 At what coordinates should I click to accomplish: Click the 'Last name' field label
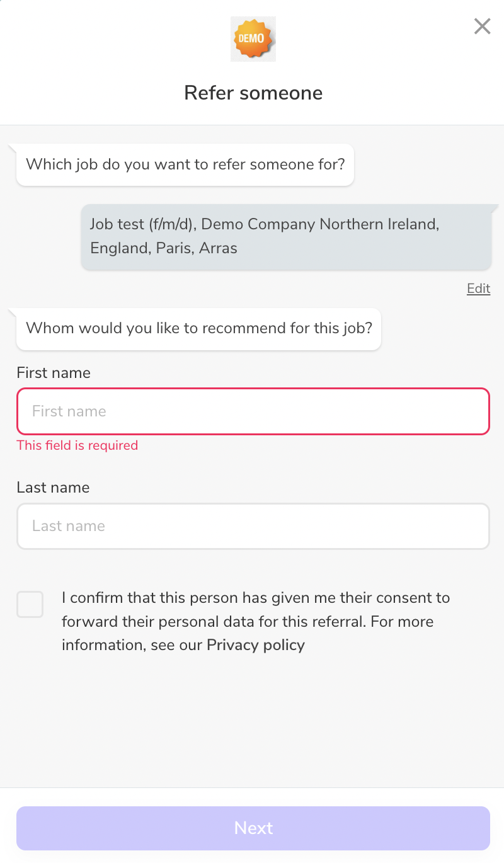coord(53,488)
